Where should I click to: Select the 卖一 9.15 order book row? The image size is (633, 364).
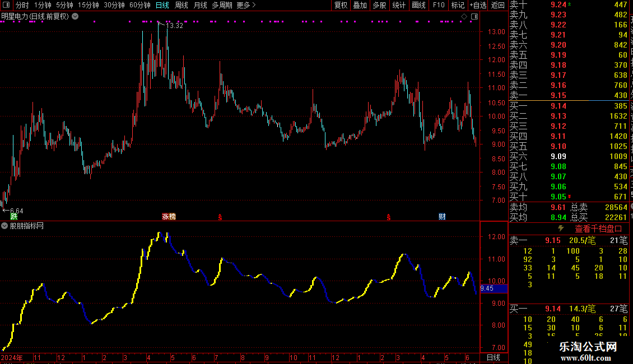pyautogui.click(x=569, y=96)
